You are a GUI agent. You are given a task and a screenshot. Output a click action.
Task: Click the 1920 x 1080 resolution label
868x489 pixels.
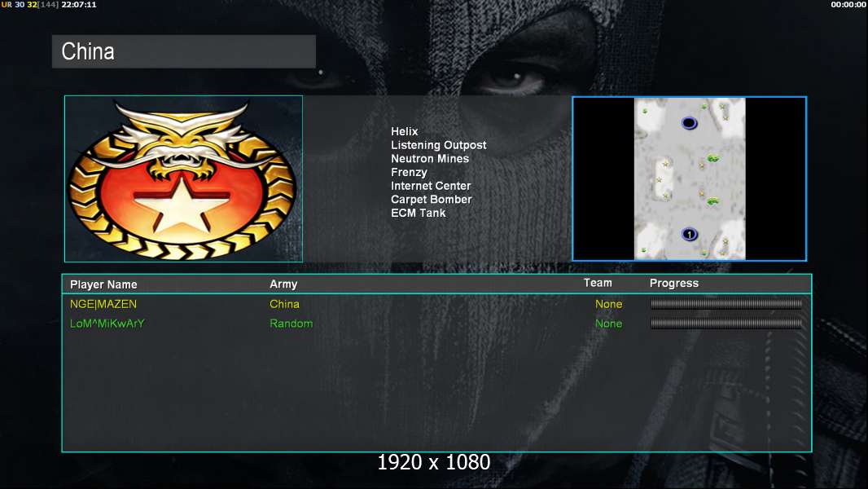(433, 462)
